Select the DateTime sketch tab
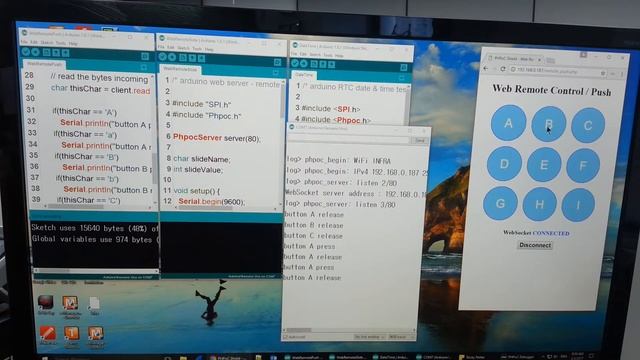The width and height of the screenshot is (640, 360). (304, 75)
